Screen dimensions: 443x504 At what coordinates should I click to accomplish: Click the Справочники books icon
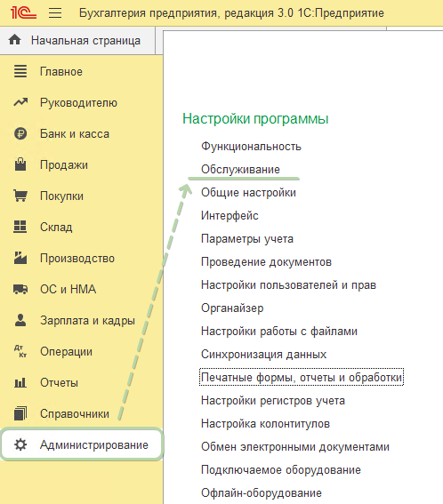click(20, 413)
